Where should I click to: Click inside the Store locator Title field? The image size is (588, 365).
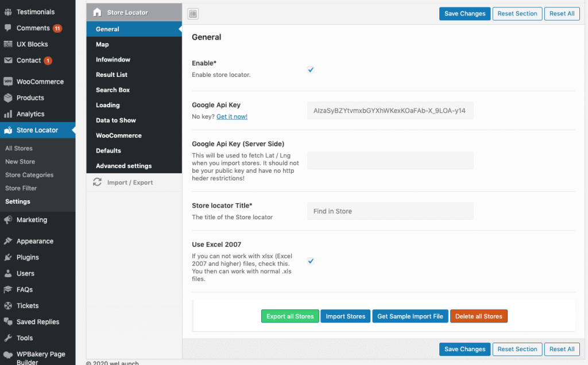[x=390, y=211]
